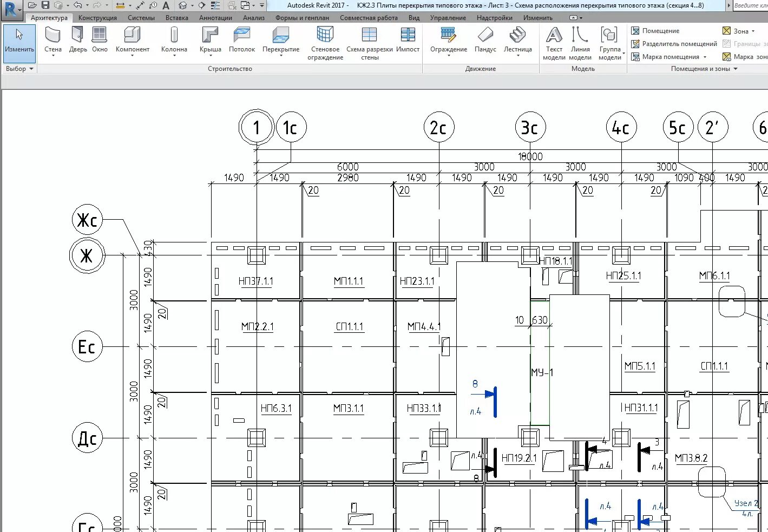
Task: Open the Анализ ribbon tab
Action: point(254,18)
